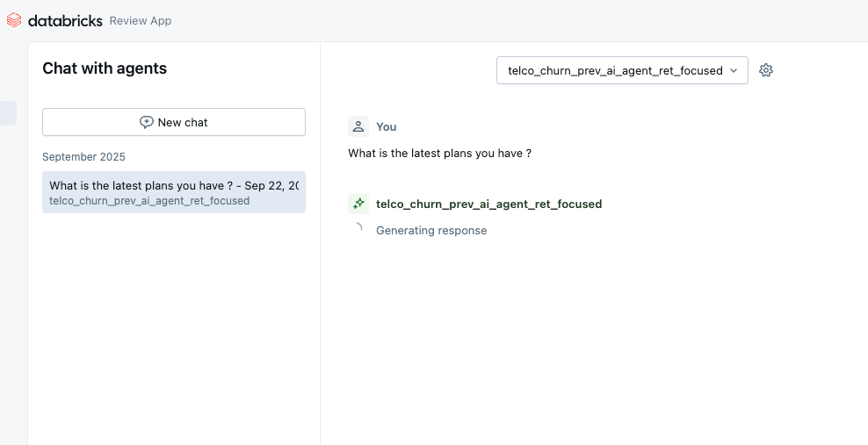Click the agent sparkle icon in response
This screenshot has height=445, width=868.
[358, 204]
